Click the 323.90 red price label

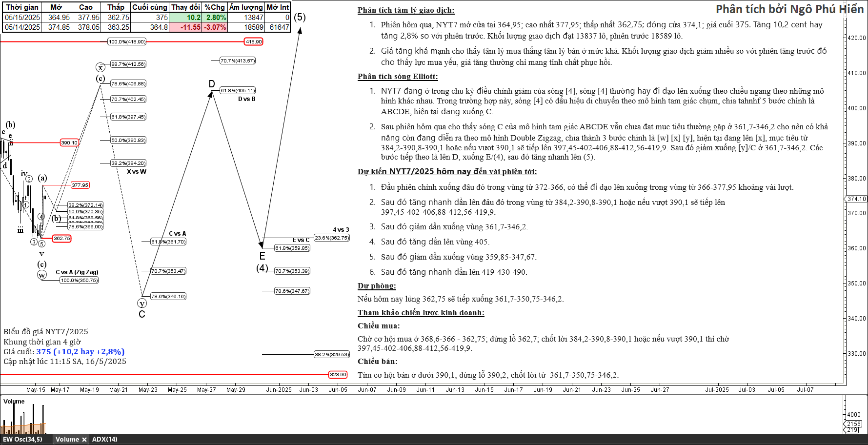pos(338,375)
